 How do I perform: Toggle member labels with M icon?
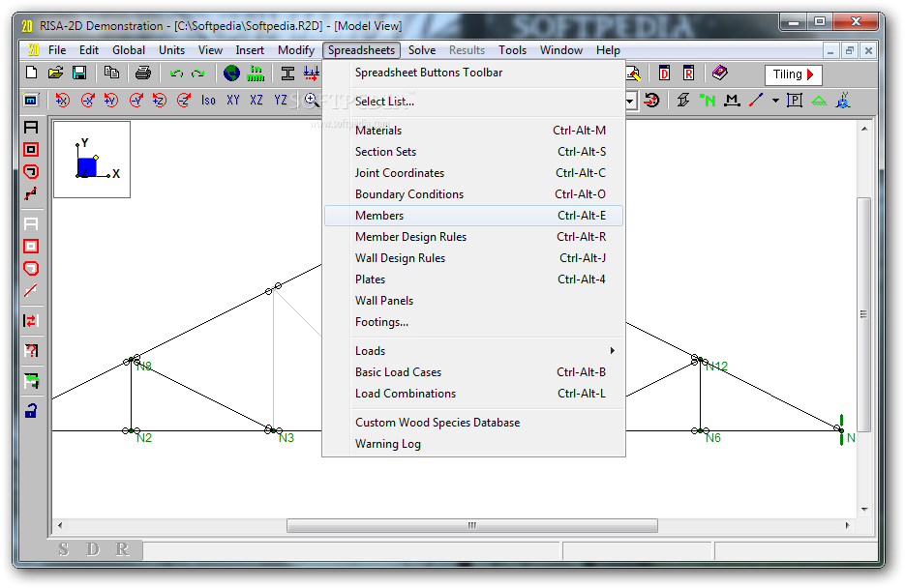tap(732, 101)
